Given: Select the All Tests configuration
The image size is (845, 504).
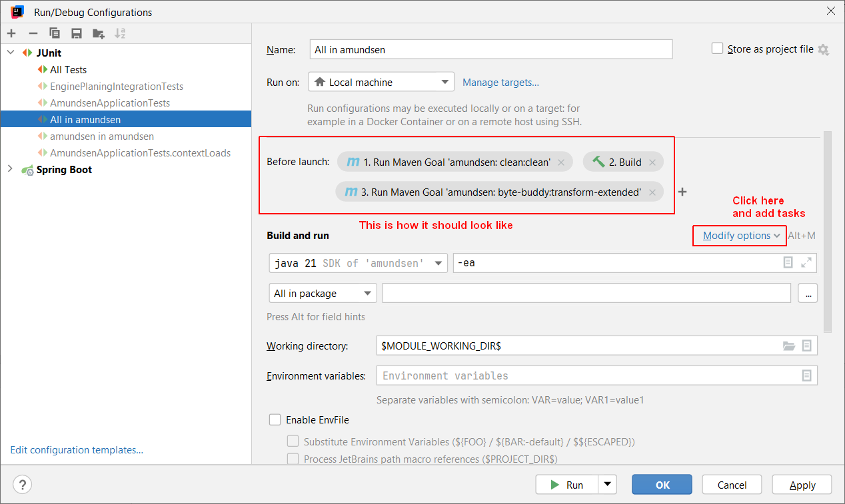Looking at the screenshot, I should (x=68, y=69).
